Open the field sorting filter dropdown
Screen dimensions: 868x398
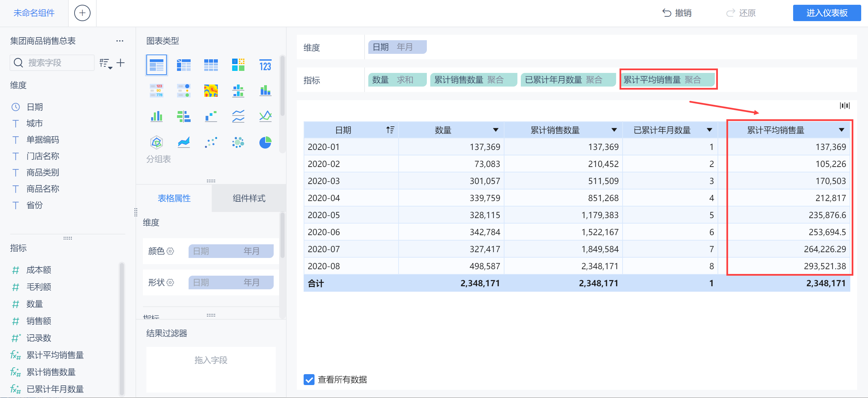click(x=106, y=63)
